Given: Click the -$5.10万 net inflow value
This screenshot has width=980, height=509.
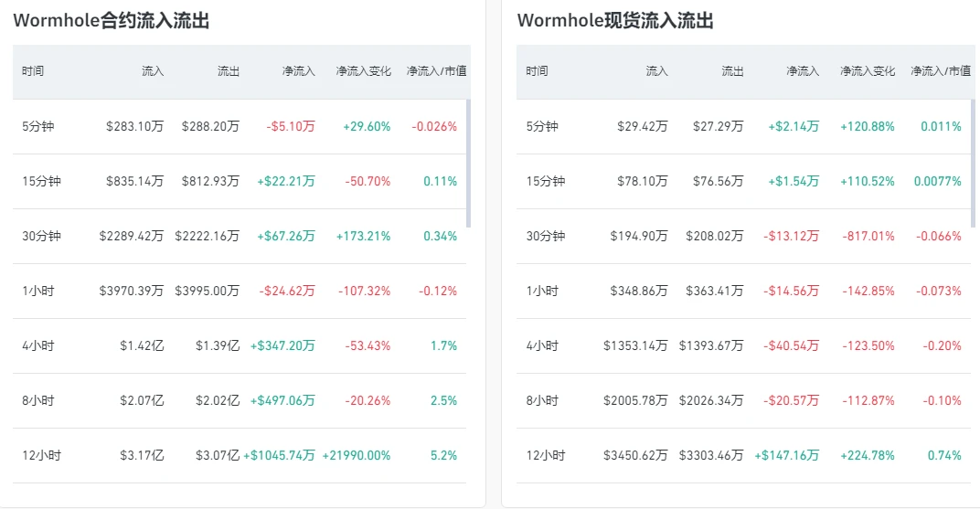Looking at the screenshot, I should pos(291,127).
